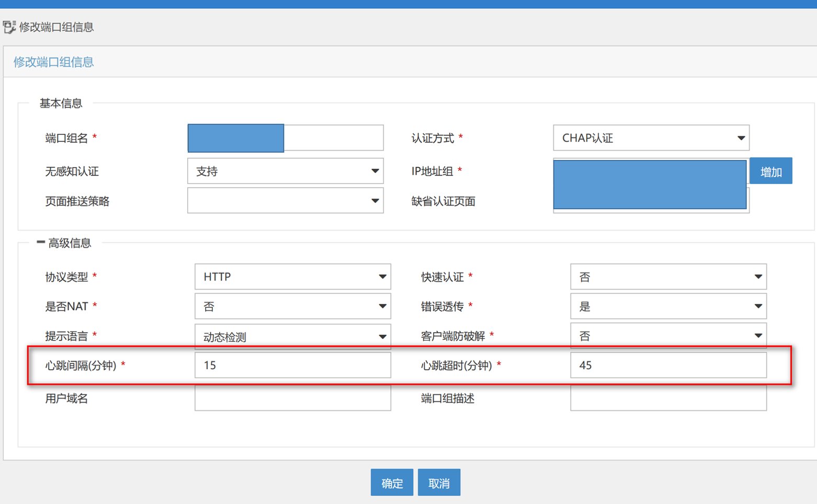
Task: Open the 认证方式 dropdown showing CHAP认证
Action: [x=651, y=138]
